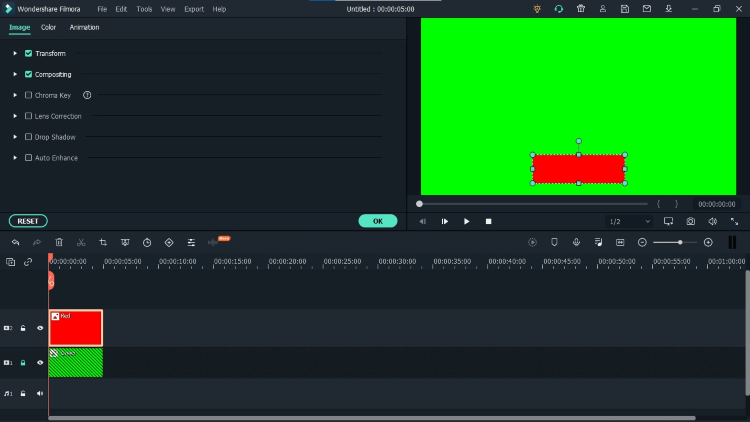Switch to the Animation tab

(x=84, y=27)
